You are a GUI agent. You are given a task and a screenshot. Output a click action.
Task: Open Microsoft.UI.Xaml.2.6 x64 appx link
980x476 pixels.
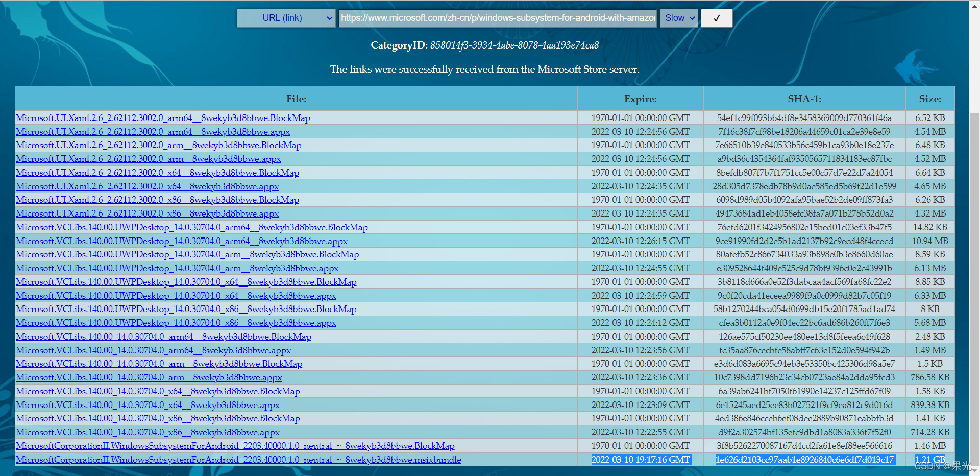[147, 186]
